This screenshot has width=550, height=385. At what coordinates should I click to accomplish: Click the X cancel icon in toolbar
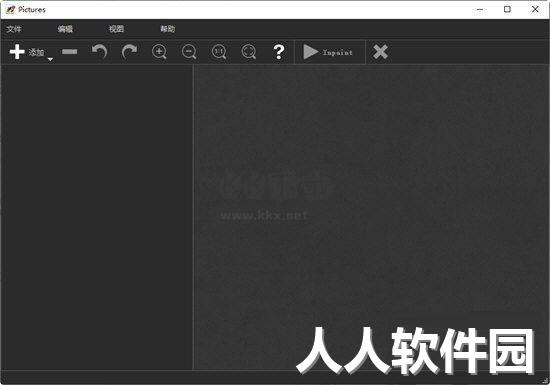point(380,52)
